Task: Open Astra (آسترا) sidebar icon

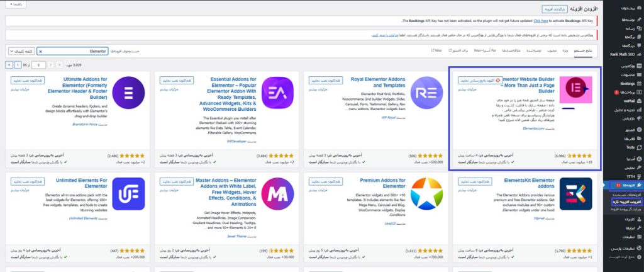Action: click(640, 159)
